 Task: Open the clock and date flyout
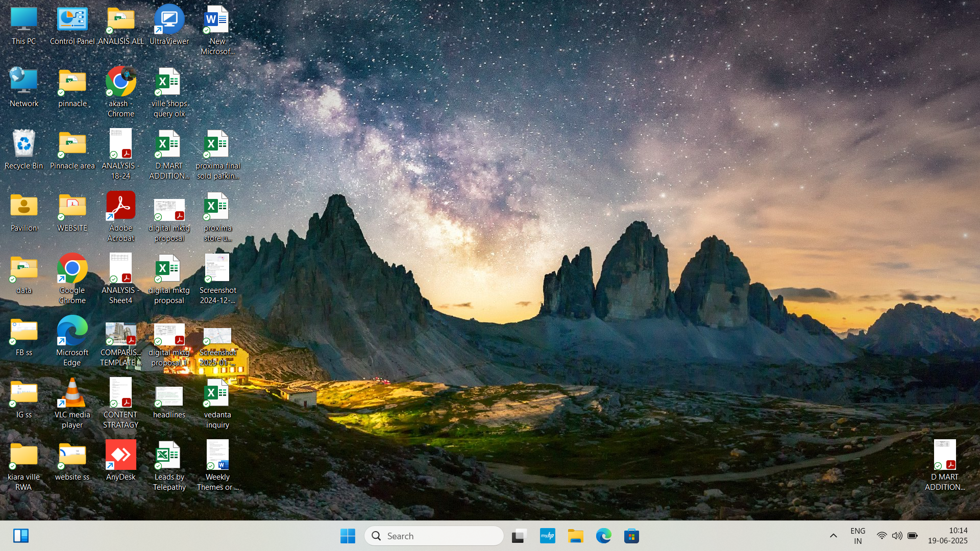click(947, 536)
